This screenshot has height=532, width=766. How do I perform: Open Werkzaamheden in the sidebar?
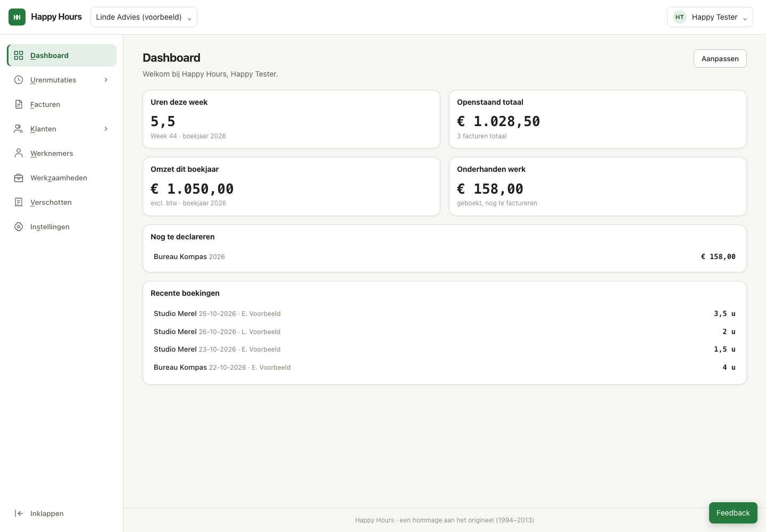(x=62, y=178)
